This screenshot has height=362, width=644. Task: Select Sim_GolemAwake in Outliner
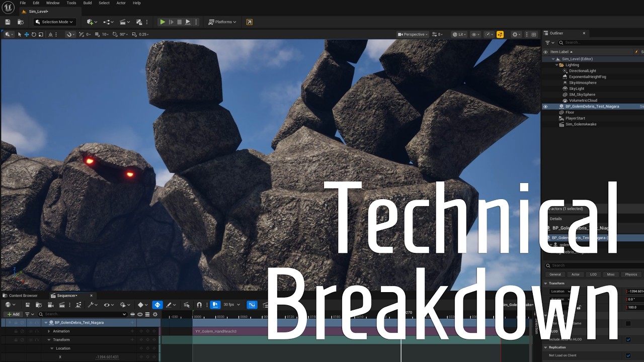tap(581, 124)
